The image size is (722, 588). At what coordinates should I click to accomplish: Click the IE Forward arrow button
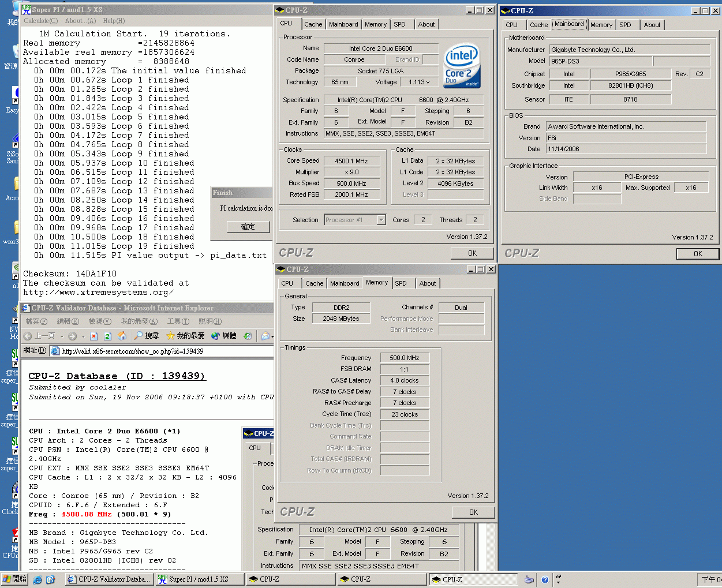coord(72,336)
